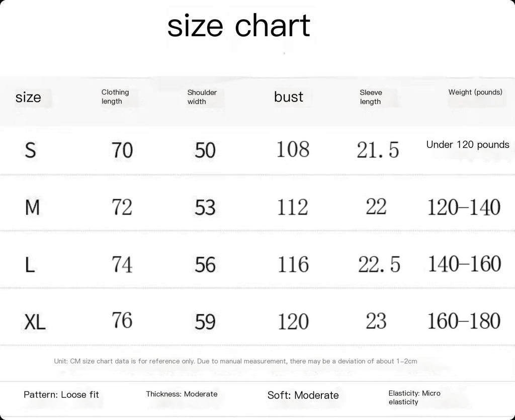Click the 'Pattern: Loose fit' label
The height and width of the screenshot is (420, 515).
[x=61, y=395]
